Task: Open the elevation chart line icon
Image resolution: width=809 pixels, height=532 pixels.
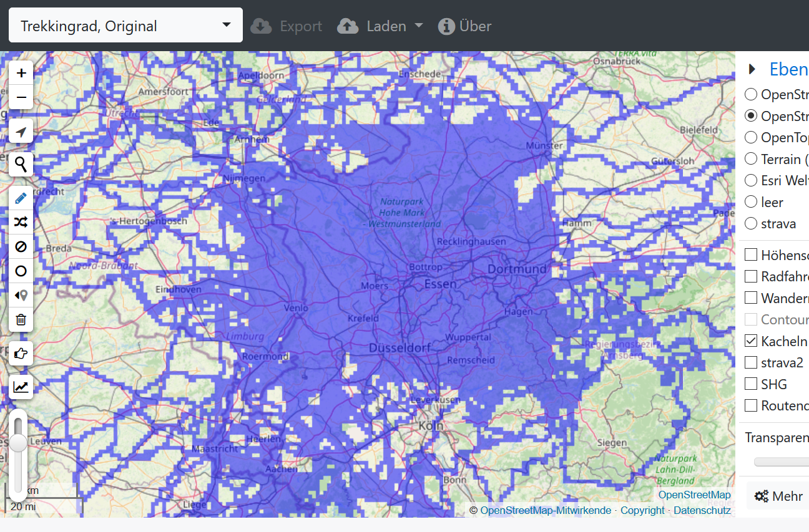Action: (x=21, y=387)
